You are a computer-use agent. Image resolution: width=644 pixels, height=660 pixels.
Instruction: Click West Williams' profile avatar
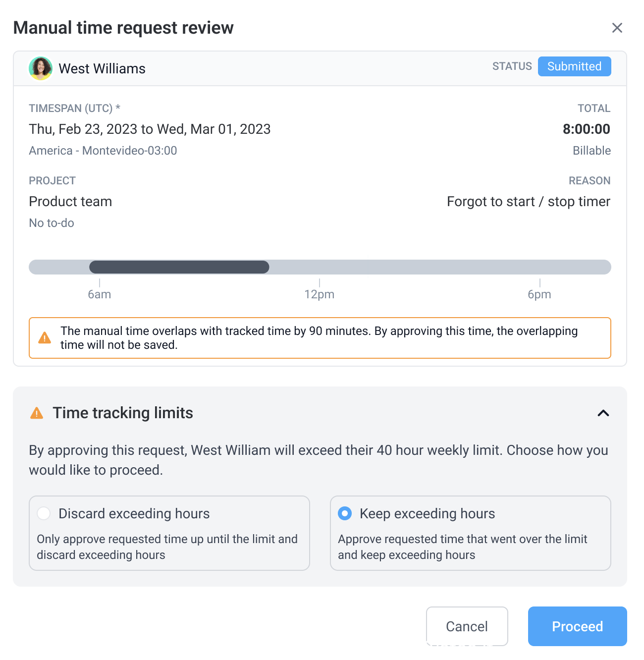tap(41, 68)
